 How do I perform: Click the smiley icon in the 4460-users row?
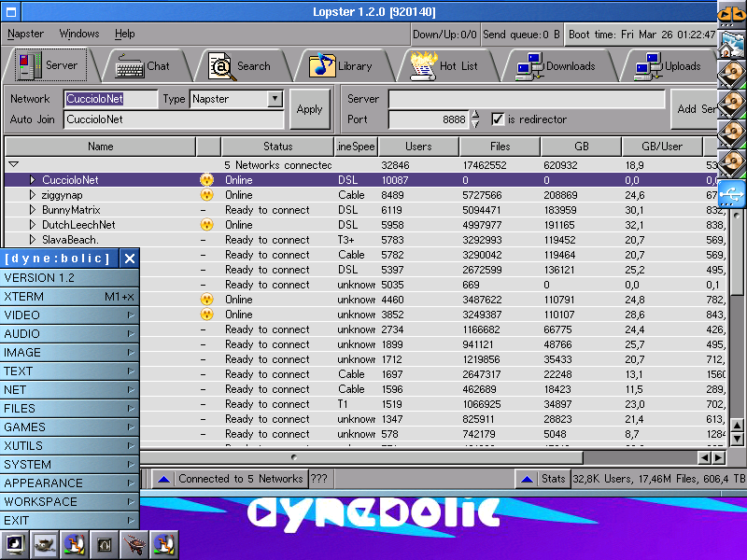206,299
